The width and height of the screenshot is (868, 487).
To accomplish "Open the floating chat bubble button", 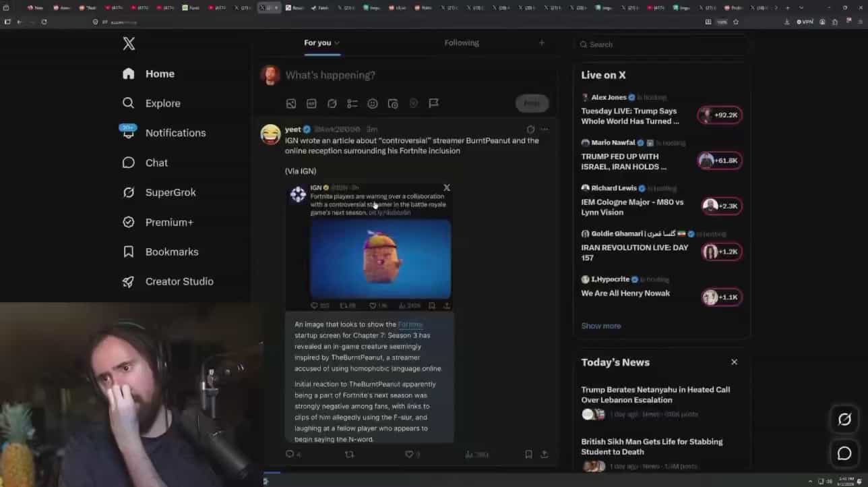I will tap(844, 454).
